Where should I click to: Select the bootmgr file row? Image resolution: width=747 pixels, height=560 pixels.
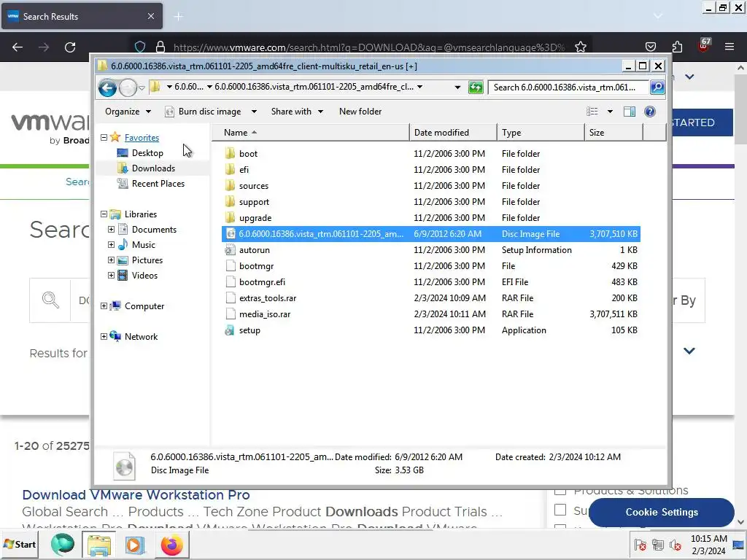tap(431, 265)
